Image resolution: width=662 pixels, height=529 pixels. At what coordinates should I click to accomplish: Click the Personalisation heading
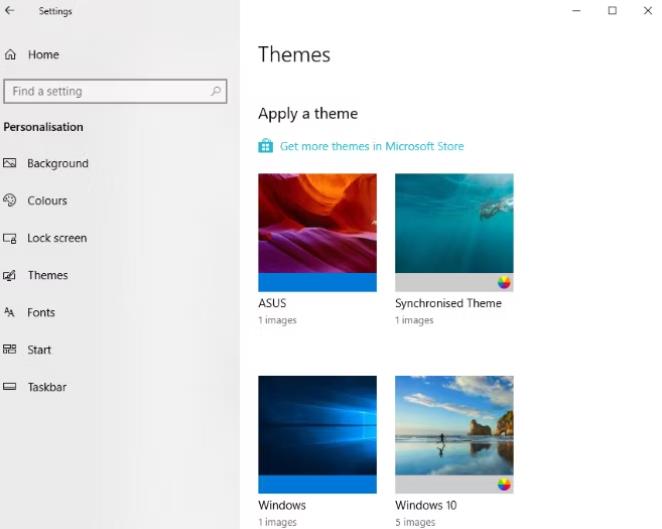click(x=43, y=127)
